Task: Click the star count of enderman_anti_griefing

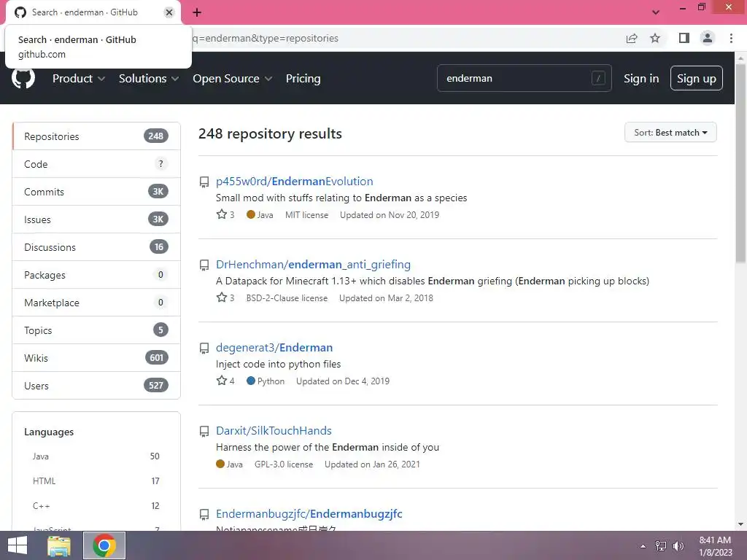Action: point(225,298)
